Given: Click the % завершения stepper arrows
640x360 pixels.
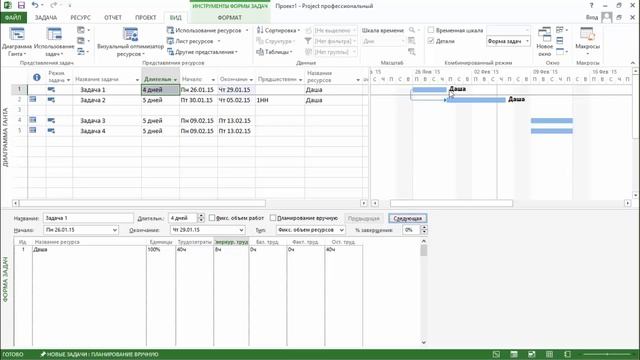Looking at the screenshot, I should 424,230.
